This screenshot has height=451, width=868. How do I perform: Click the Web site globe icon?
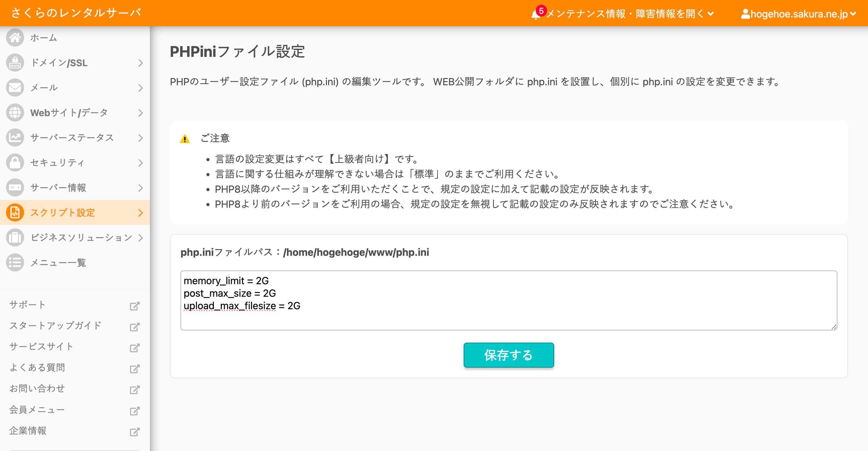15,112
